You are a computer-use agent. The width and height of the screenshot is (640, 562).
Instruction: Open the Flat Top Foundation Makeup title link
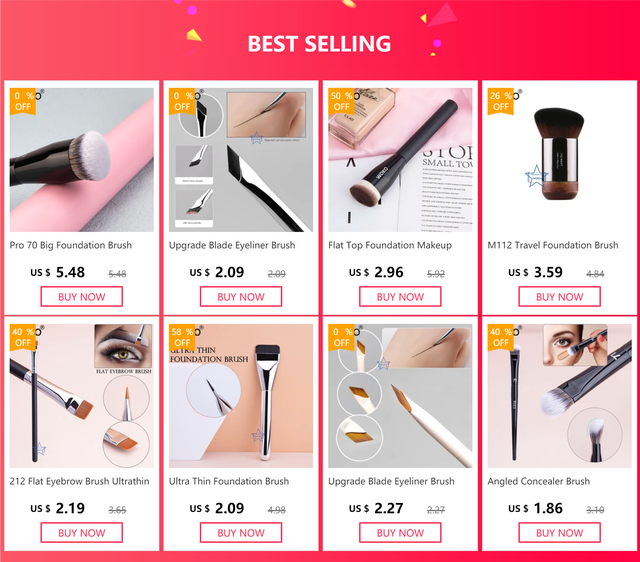click(x=390, y=245)
